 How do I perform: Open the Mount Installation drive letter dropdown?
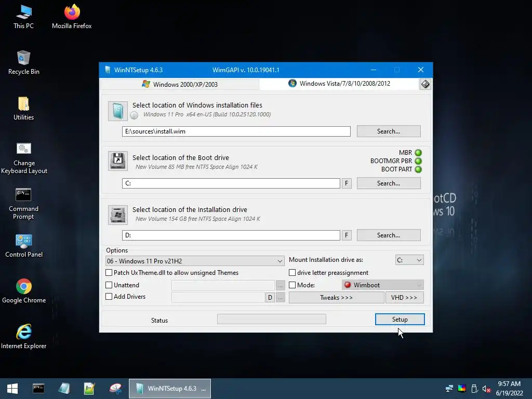(409, 260)
